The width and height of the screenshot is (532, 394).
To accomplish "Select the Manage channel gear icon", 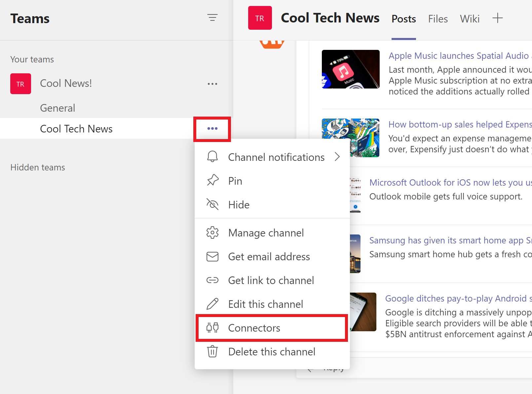I will (x=212, y=233).
